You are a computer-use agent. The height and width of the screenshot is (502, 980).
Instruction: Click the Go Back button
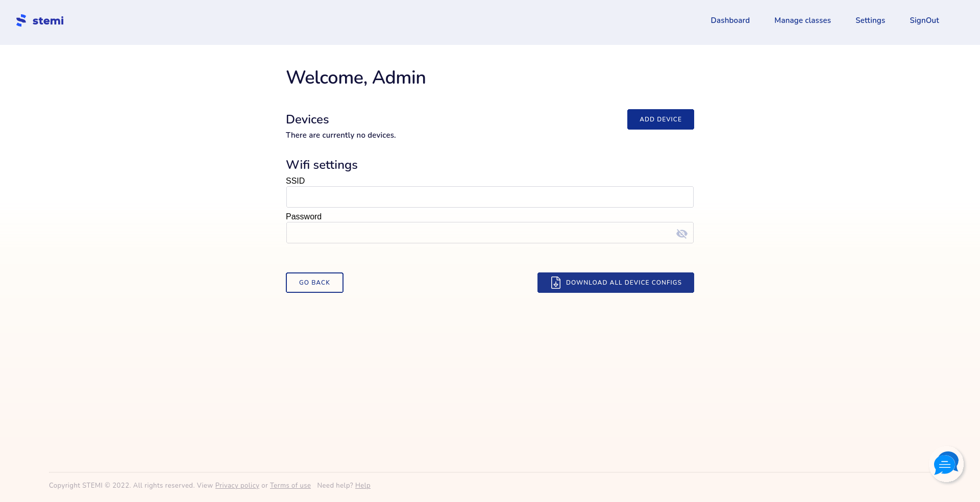point(314,283)
